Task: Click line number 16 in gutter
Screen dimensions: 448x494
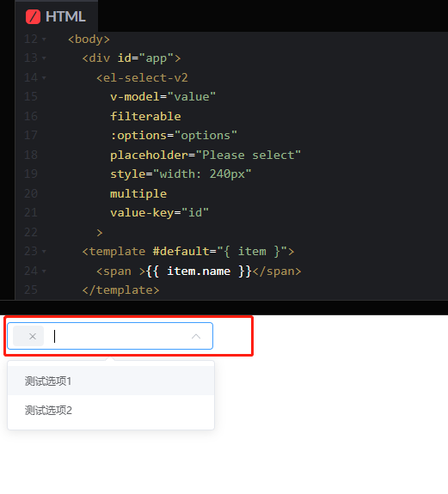Action: point(31,116)
